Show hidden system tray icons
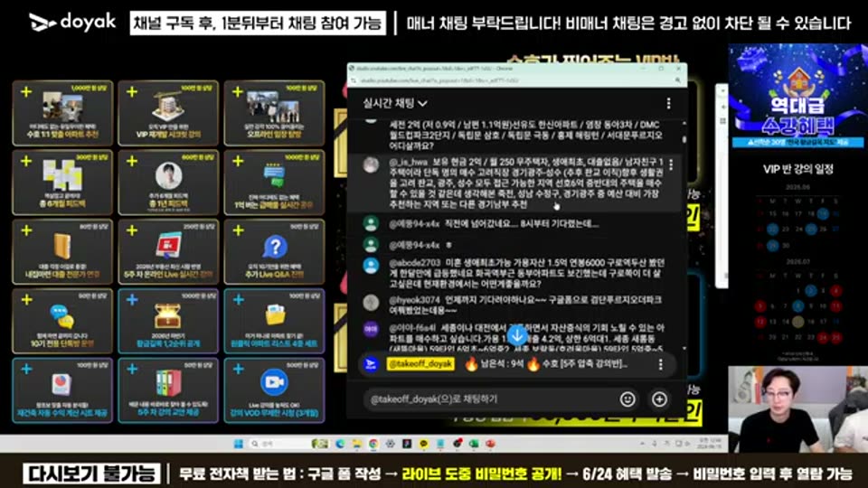The width and height of the screenshot is (868, 488). coord(642,444)
